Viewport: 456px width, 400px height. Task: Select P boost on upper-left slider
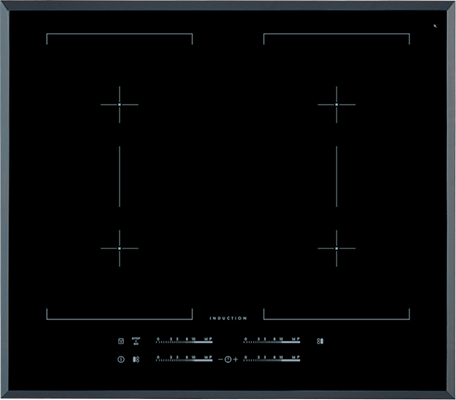pyautogui.click(x=210, y=339)
